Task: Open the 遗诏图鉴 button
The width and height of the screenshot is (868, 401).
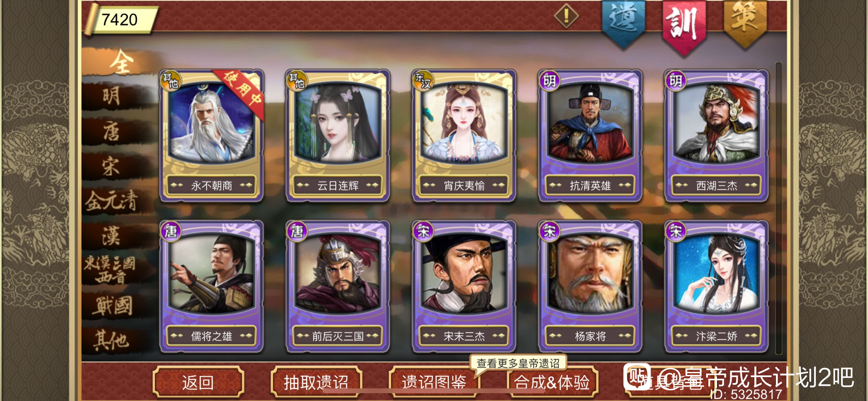Action: (x=434, y=382)
